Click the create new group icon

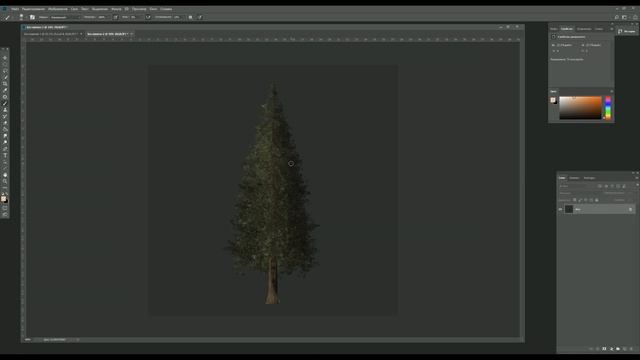pyautogui.click(x=618, y=349)
